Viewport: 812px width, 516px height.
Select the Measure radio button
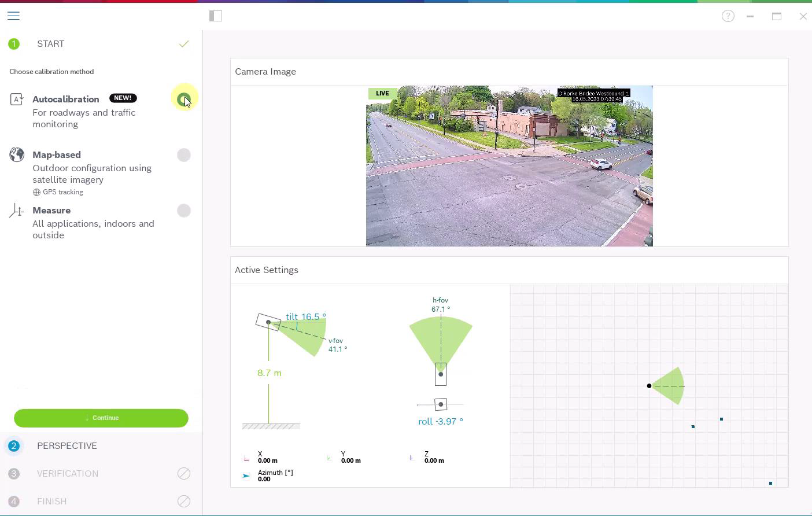pyautogui.click(x=183, y=211)
